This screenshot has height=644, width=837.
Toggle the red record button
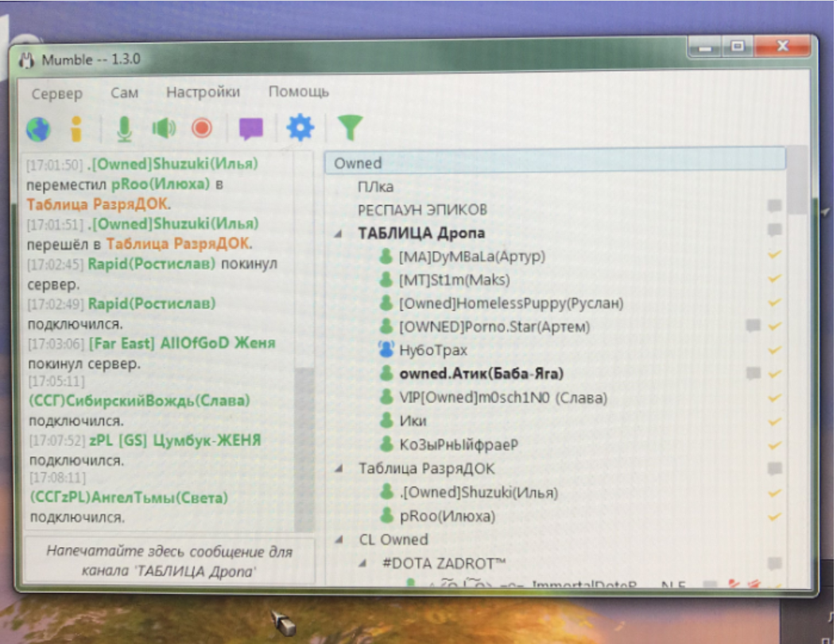pyautogui.click(x=202, y=128)
